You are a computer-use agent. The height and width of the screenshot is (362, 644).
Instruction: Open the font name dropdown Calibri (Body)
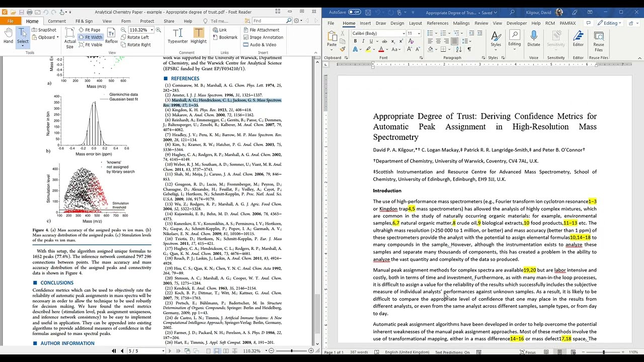tap(403, 33)
